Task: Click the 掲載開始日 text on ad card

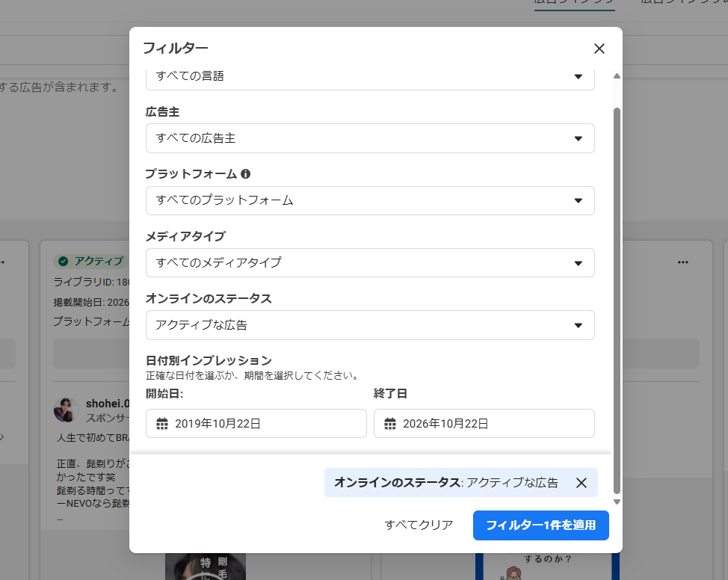Action: pos(91,302)
